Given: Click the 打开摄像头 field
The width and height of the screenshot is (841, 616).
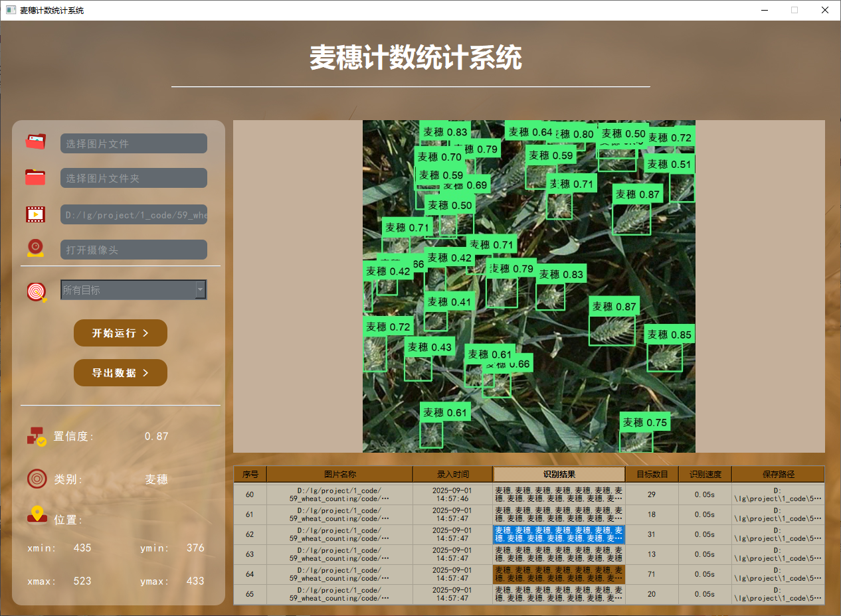Looking at the screenshot, I should [x=134, y=250].
